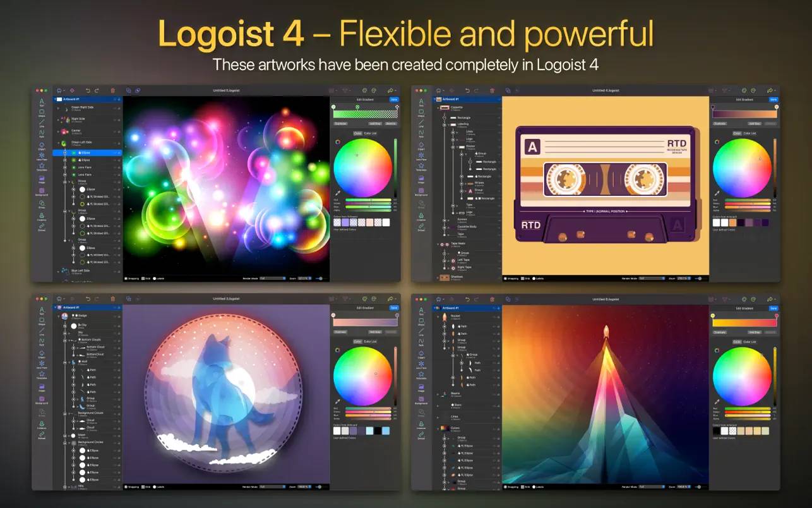
Task: Open the Clipart tool in the cassette window
Action: [x=421, y=145]
